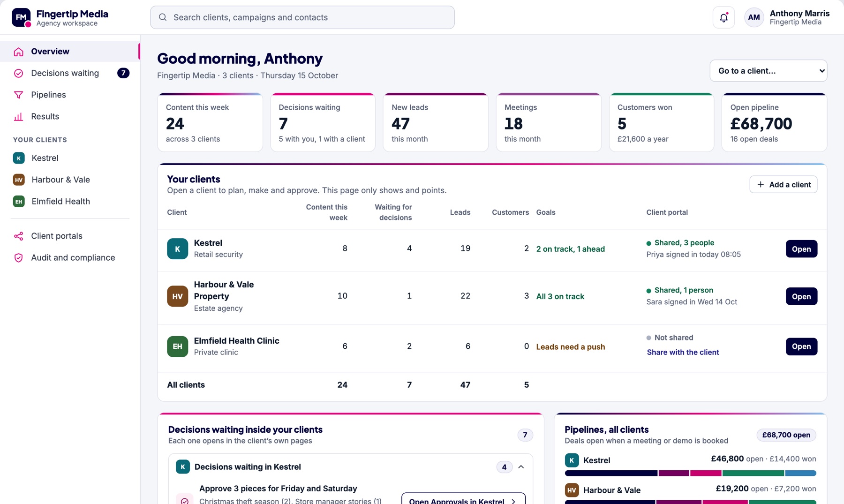This screenshot has height=504, width=844.
Task: Open Pipelines in sidebar
Action: tap(69, 95)
